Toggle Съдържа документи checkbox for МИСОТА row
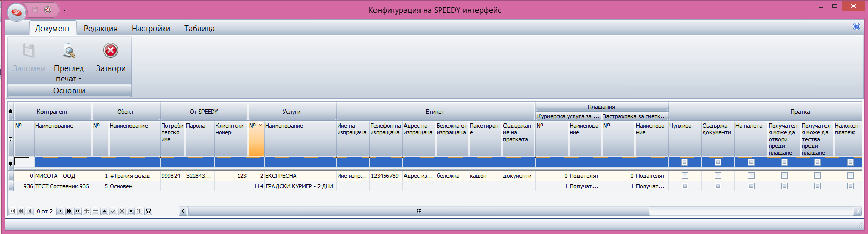 (718, 176)
